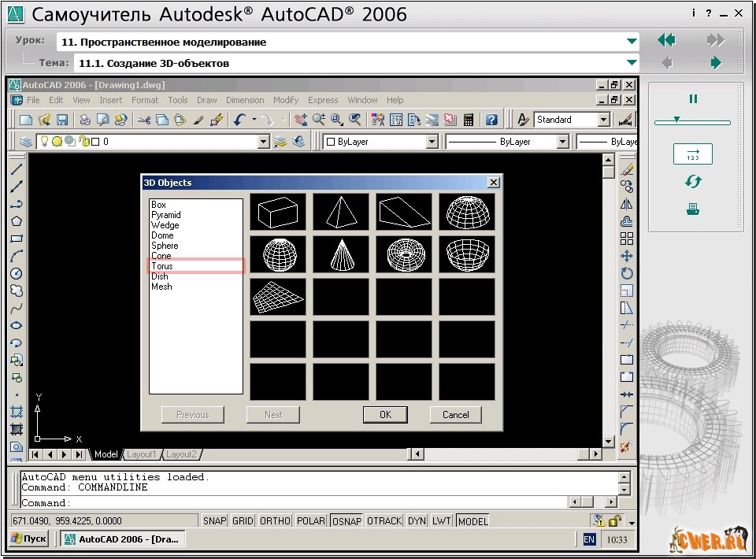Viewport: 756px width, 559px height.
Task: Click the Move tool in Modify toolbar
Action: pyautogui.click(x=627, y=256)
